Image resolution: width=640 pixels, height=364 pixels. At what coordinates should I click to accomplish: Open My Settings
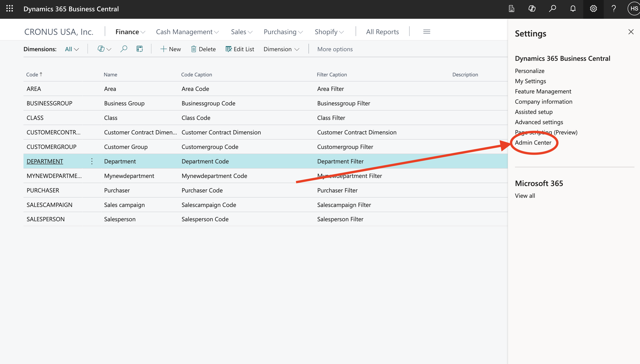pos(530,81)
